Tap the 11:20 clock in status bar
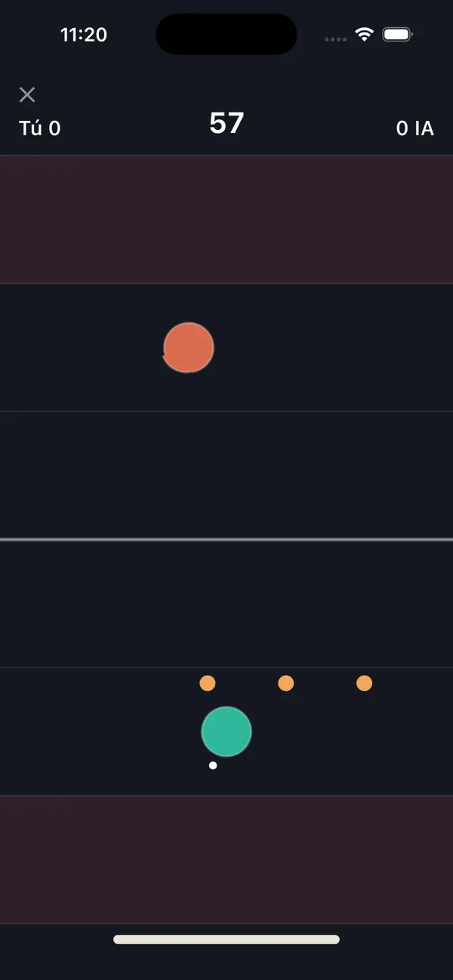The height and width of the screenshot is (980, 453). coord(83,35)
